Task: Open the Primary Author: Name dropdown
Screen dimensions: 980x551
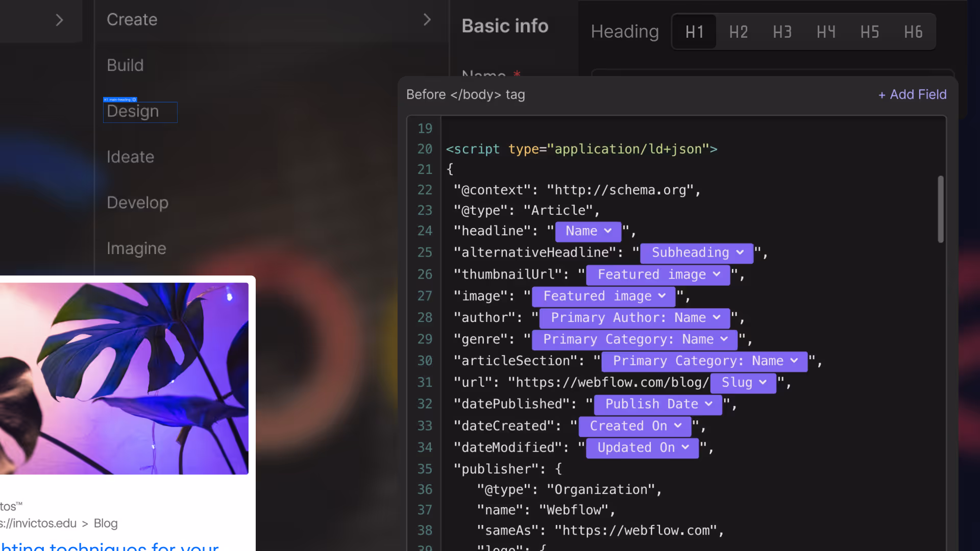Action: [633, 317]
